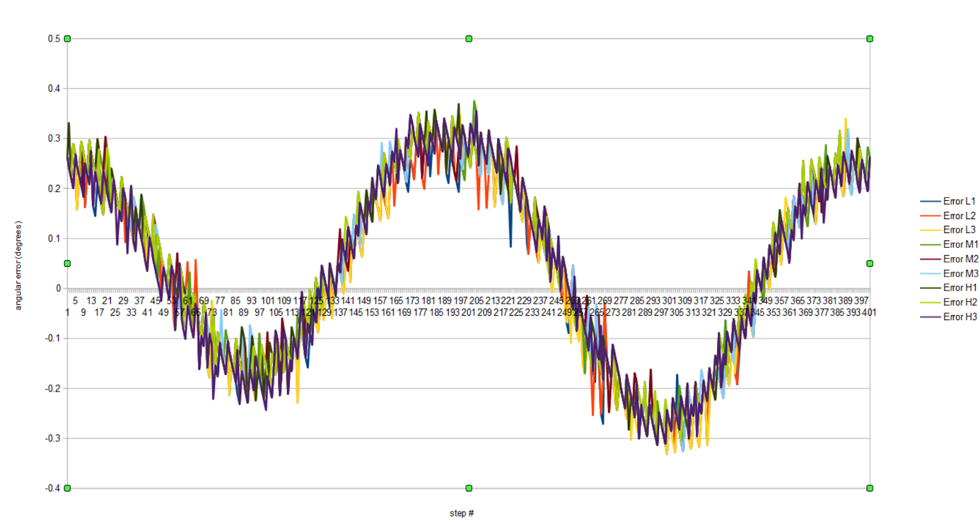Click the "397" X-axis step label
This screenshot has height=522, width=980.
pos(861,300)
